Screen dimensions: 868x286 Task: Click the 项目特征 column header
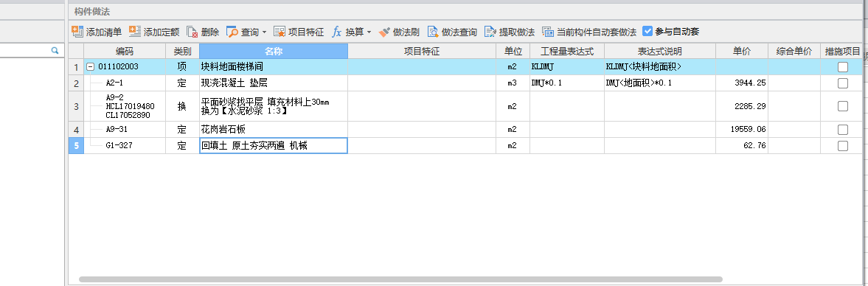(422, 52)
